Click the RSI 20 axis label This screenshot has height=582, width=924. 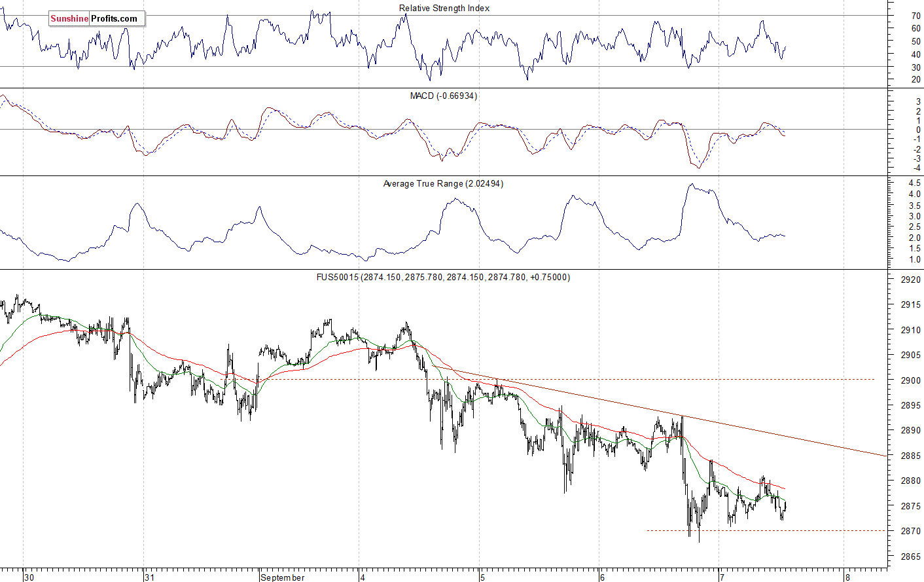click(x=916, y=80)
